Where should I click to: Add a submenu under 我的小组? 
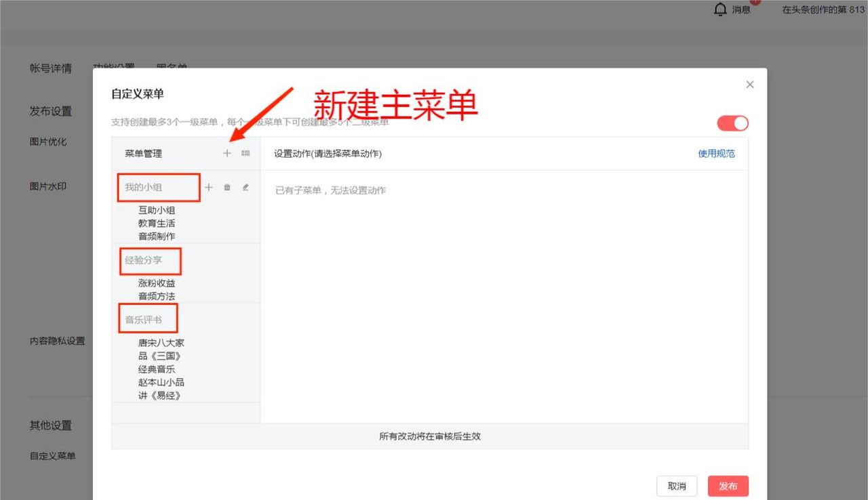(209, 188)
